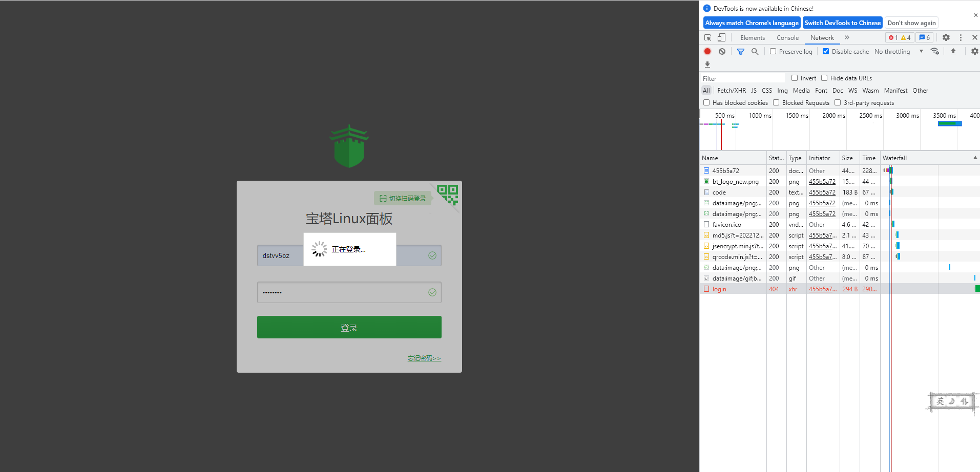The image size is (980, 472).
Task: Tick the Invert filter checkbox
Action: pos(795,78)
